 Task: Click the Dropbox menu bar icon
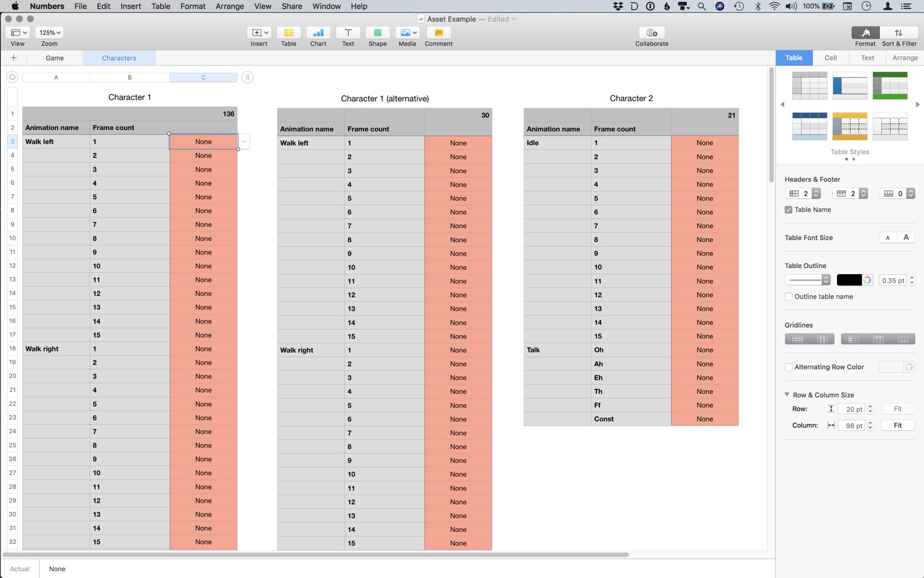[618, 6]
